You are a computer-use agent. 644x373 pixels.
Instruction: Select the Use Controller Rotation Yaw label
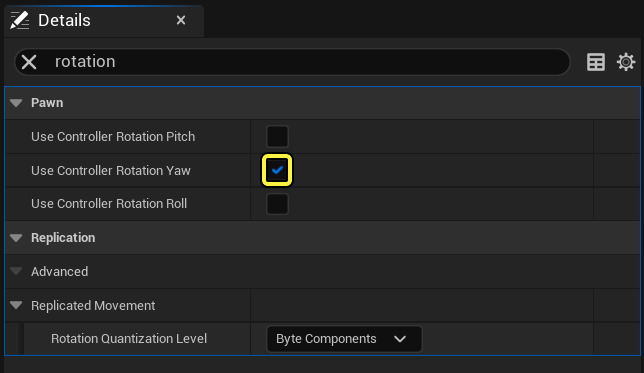111,170
